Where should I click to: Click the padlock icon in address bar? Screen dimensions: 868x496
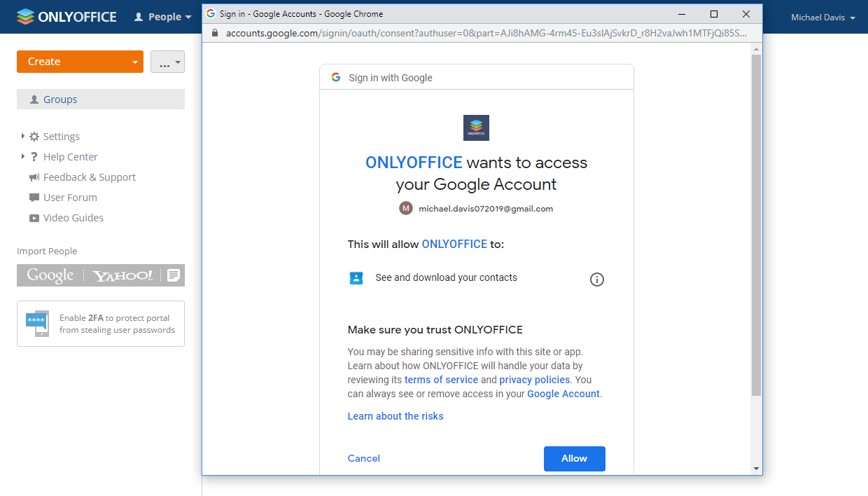(214, 33)
